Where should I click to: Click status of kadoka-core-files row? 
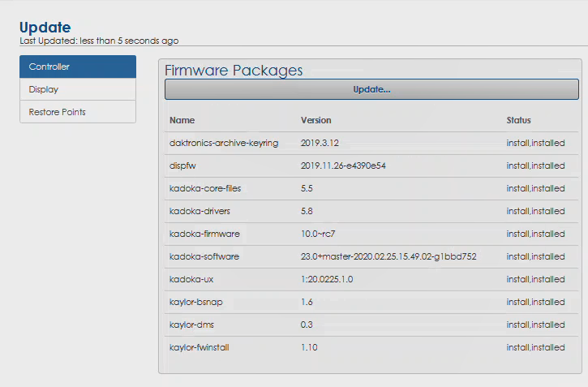click(x=535, y=188)
